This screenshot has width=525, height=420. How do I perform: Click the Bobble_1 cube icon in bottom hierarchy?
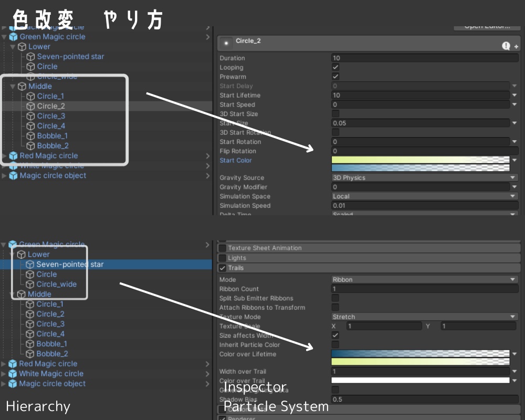point(30,344)
